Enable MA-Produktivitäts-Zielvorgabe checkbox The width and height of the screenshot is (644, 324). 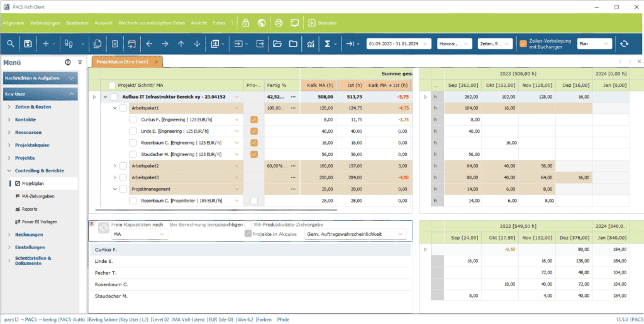(x=248, y=225)
